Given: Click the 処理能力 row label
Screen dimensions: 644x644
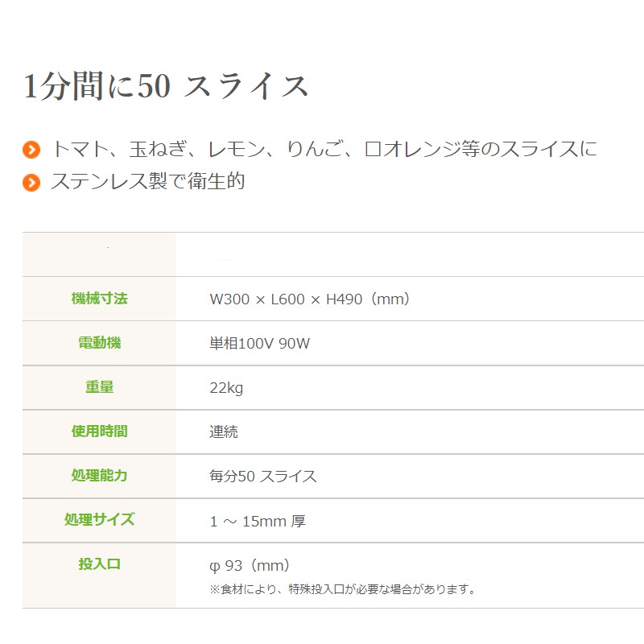Looking at the screenshot, I should point(99,476).
